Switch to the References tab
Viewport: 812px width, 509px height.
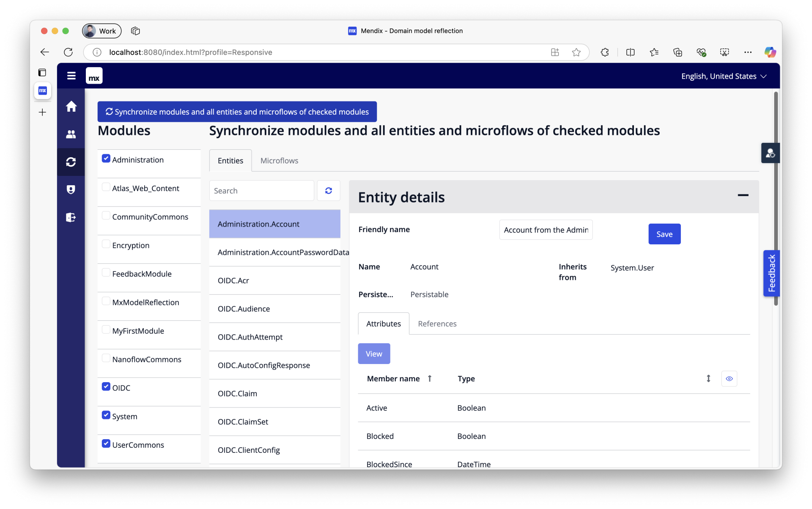[x=437, y=324]
